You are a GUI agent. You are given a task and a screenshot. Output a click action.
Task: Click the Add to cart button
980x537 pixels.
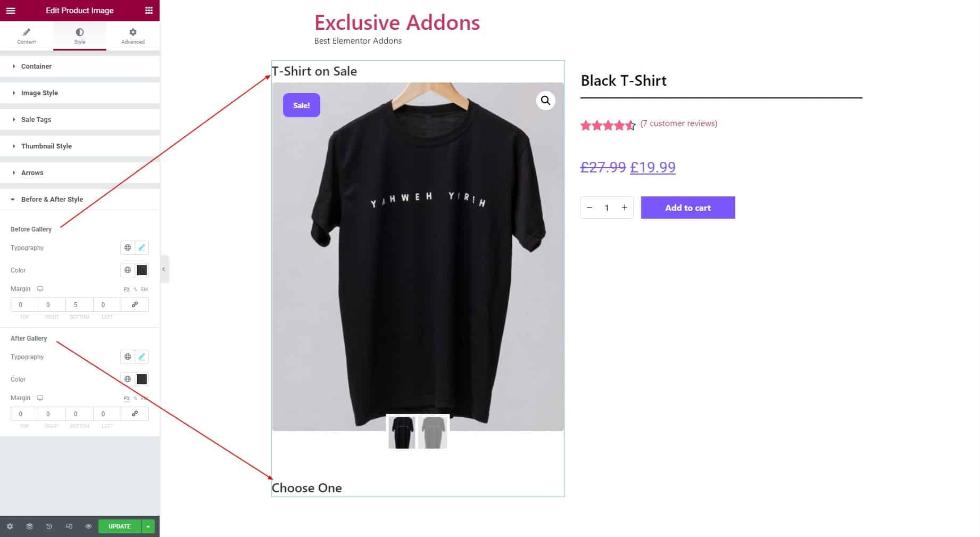click(x=688, y=208)
